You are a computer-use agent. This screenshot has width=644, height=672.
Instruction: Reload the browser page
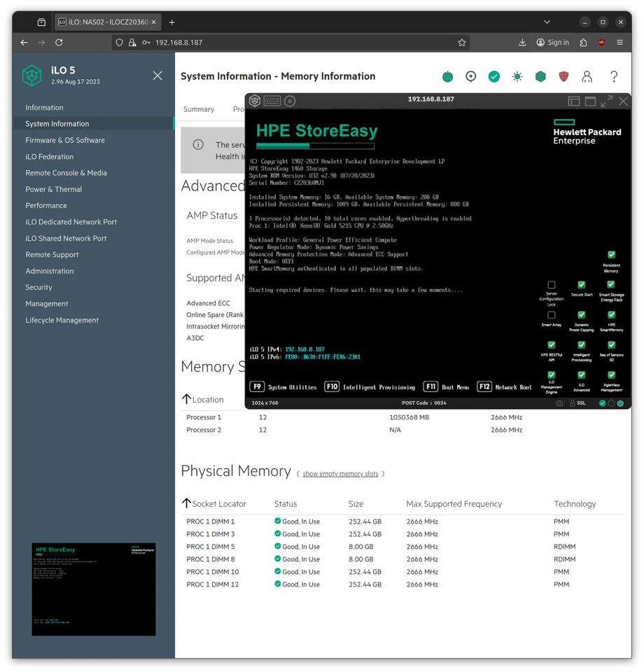click(59, 43)
